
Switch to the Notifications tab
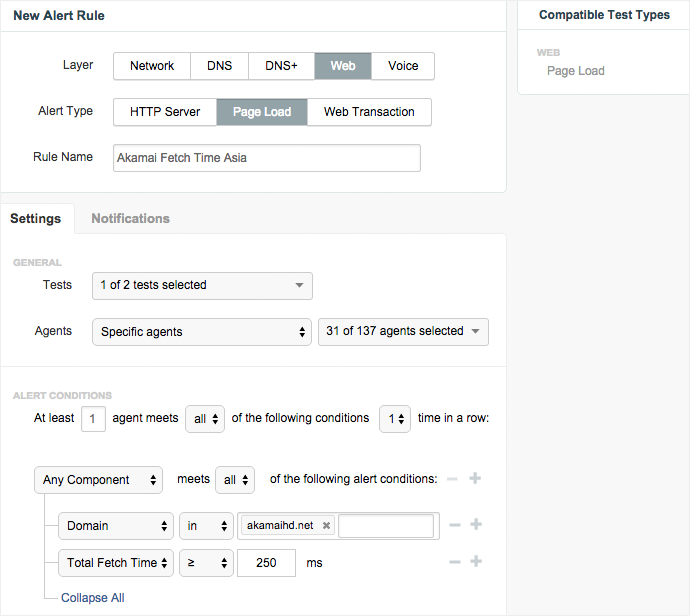(x=130, y=218)
